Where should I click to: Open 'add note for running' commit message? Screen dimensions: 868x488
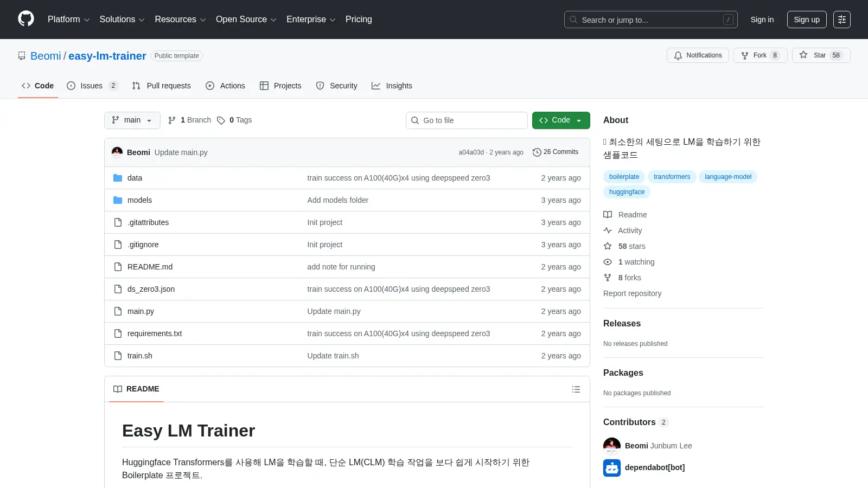[x=341, y=267]
